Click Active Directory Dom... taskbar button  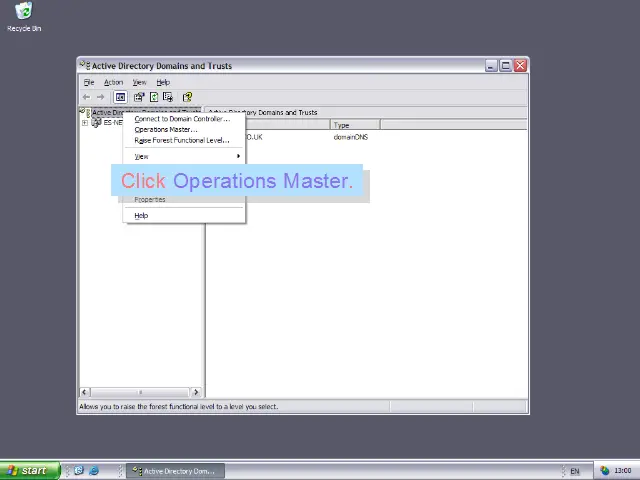[176, 471]
